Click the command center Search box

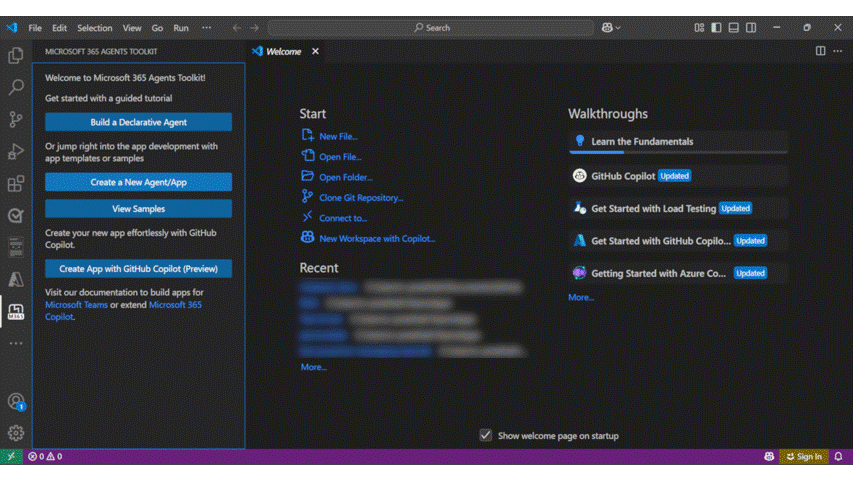point(432,28)
